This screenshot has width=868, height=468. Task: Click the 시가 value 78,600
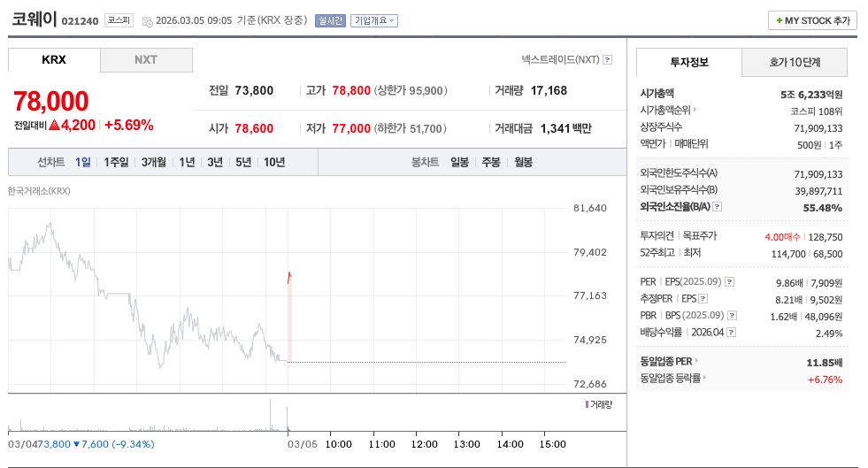(254, 128)
